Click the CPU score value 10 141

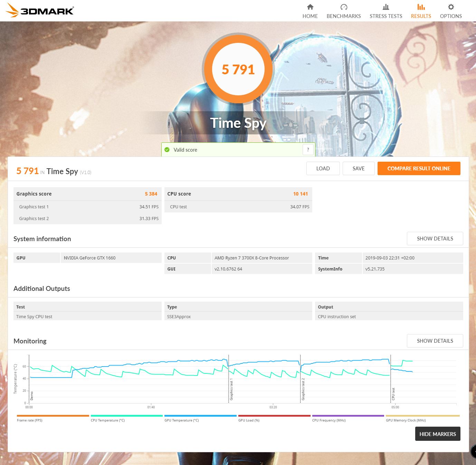(x=301, y=194)
